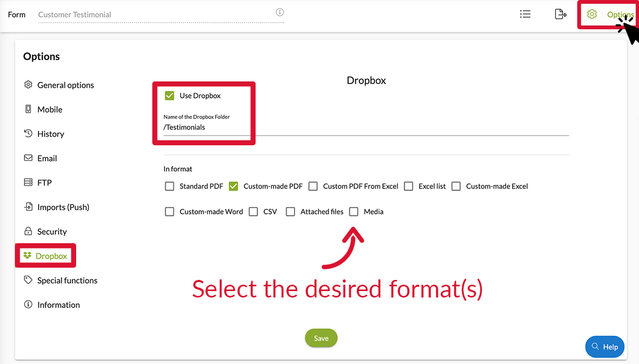Screen dimensions: 639x364
Task: Tick the CSV format checkbox
Action: [x=253, y=212]
